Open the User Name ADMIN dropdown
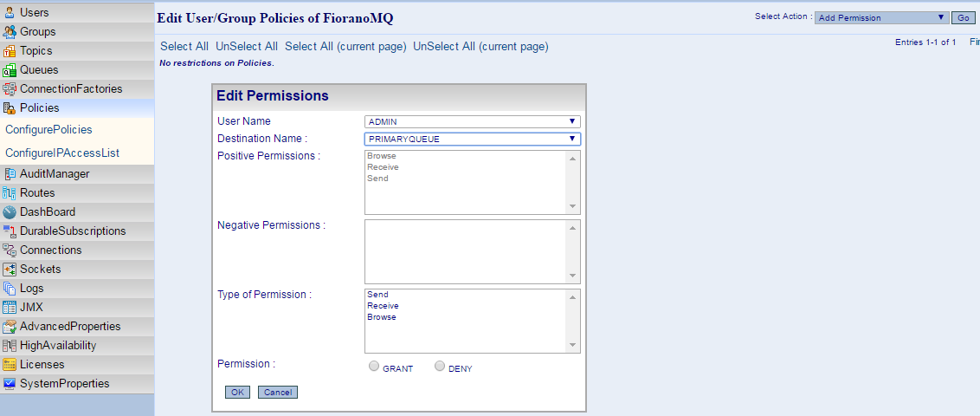The image size is (980, 416). (473, 122)
